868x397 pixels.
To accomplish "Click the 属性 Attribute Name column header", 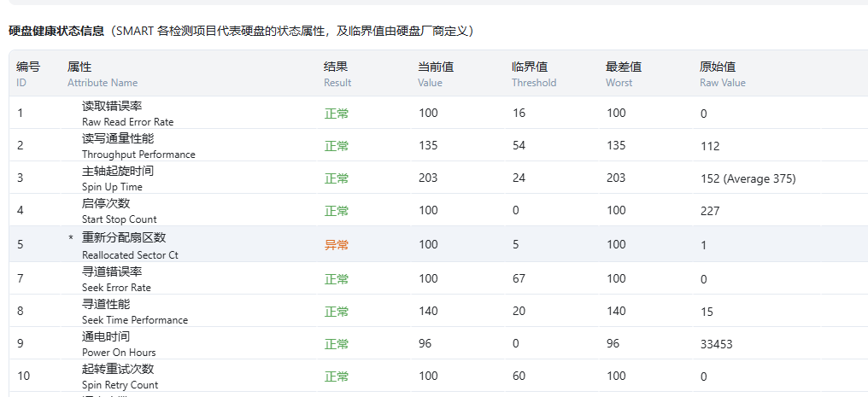I will (x=102, y=74).
